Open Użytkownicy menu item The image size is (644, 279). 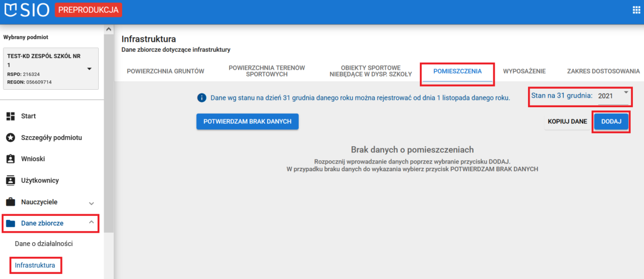[40, 180]
